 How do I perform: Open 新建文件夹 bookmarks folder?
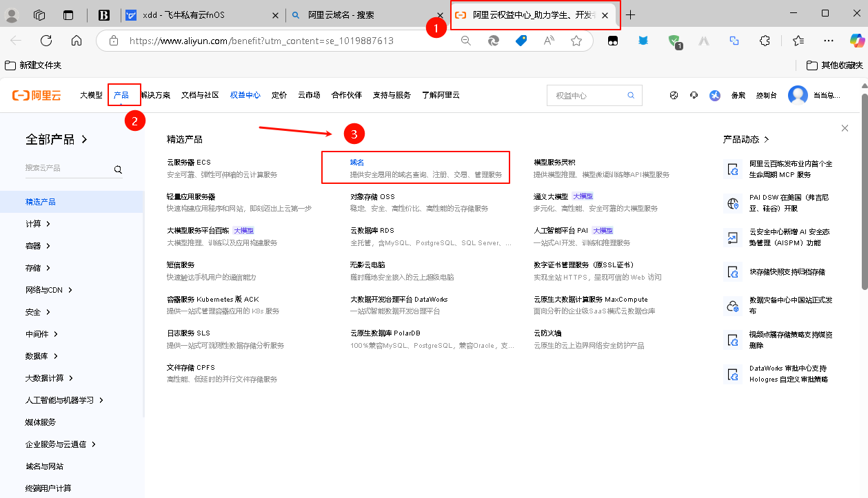point(33,65)
